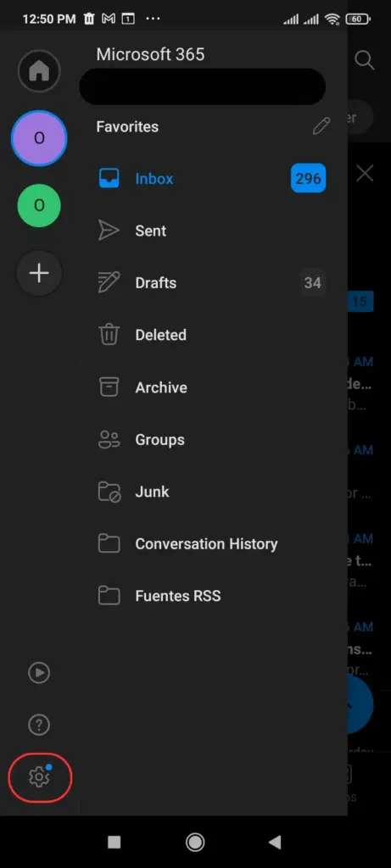The height and width of the screenshot is (868, 391).
Task: Open the Deleted folder
Action: [211, 335]
